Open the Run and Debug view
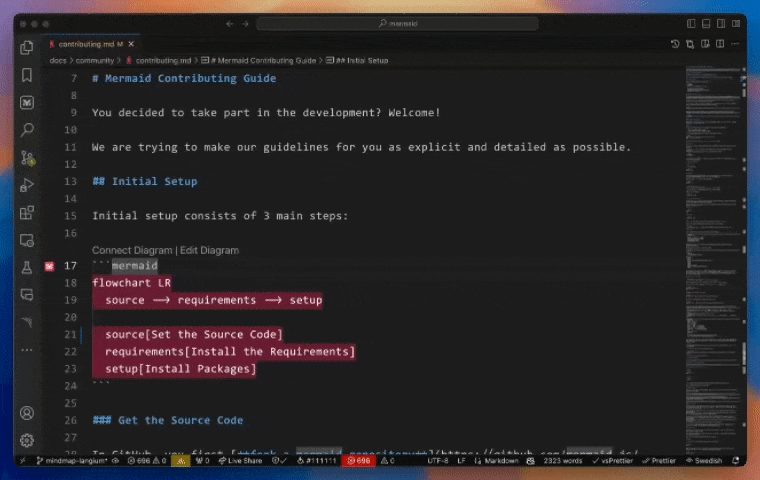 point(27,185)
